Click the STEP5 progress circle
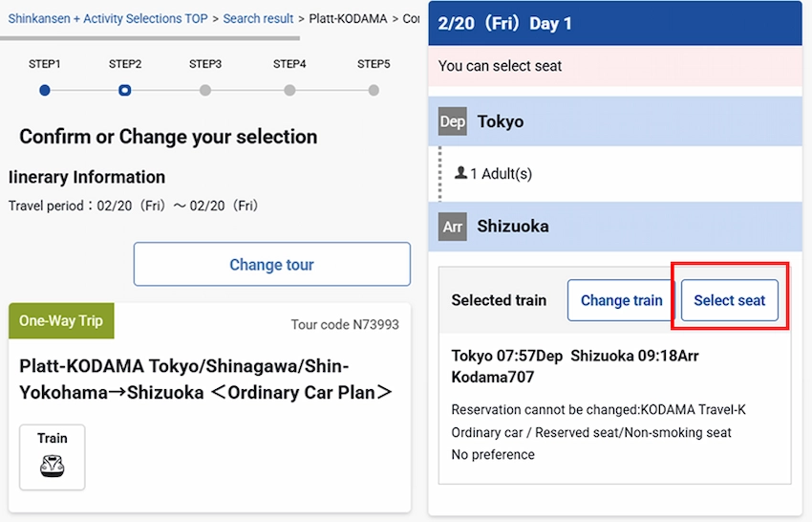 point(374,91)
